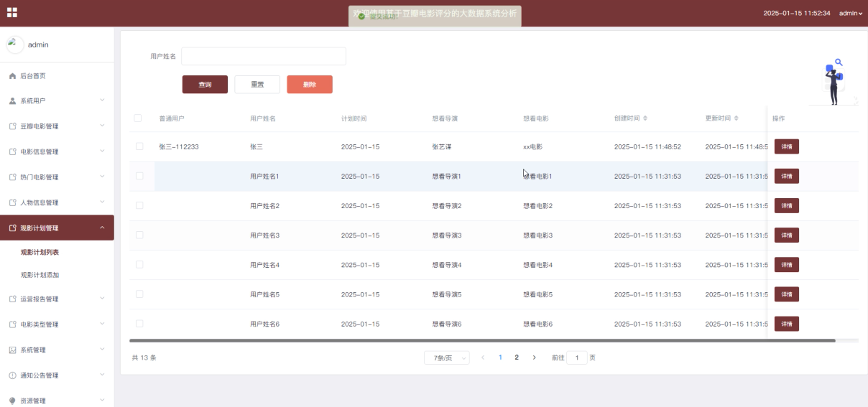This screenshot has width=868, height=407.
Task: Go to previous page arrow in pagination
Action: coord(483,357)
